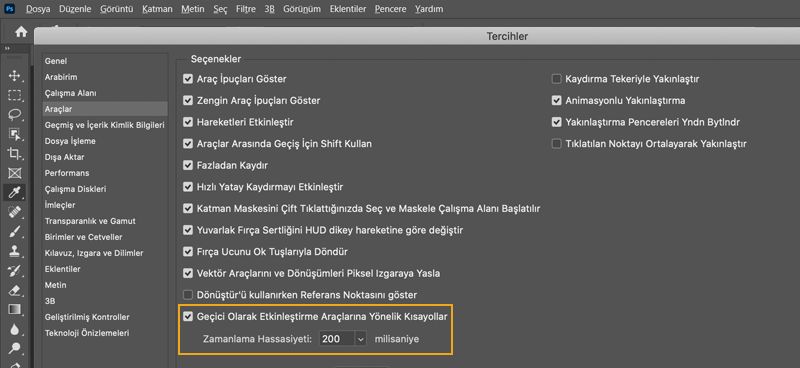Go to the Home screen icon
Viewport: 800px width, 368px height.
[x=21, y=32]
